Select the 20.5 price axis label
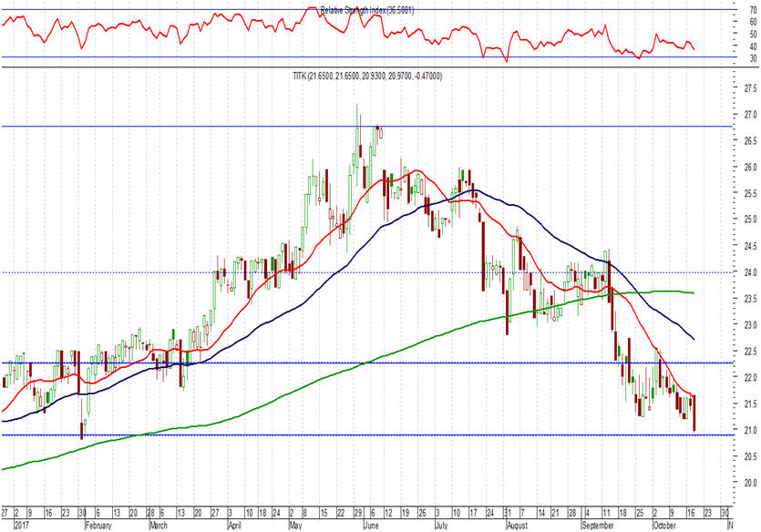761x532 pixels. pyautogui.click(x=750, y=456)
